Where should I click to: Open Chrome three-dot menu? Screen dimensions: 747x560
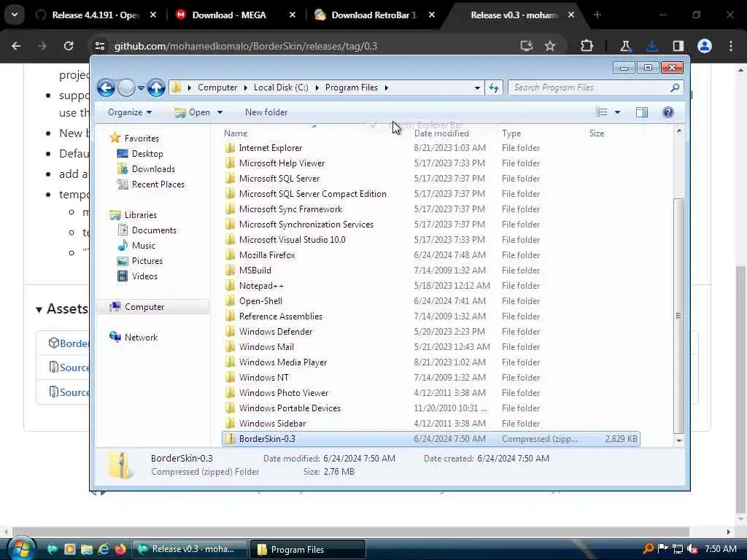point(731,46)
